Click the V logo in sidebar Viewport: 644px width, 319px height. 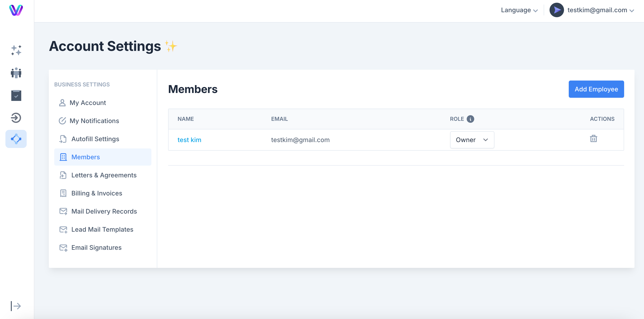16,10
